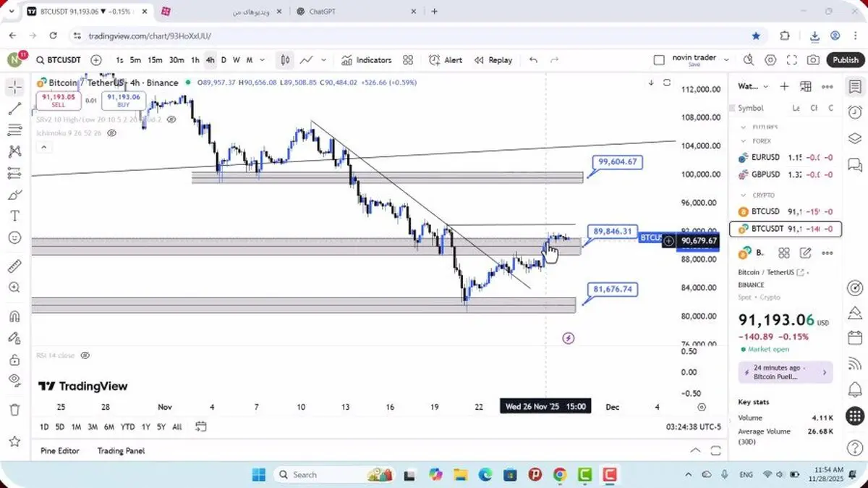Select the trend line drawing tool
Viewport: 868px width, 488px height.
pos(14,109)
